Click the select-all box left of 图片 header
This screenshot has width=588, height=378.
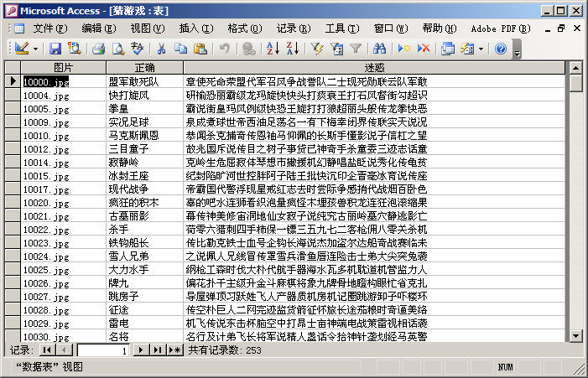[13, 67]
